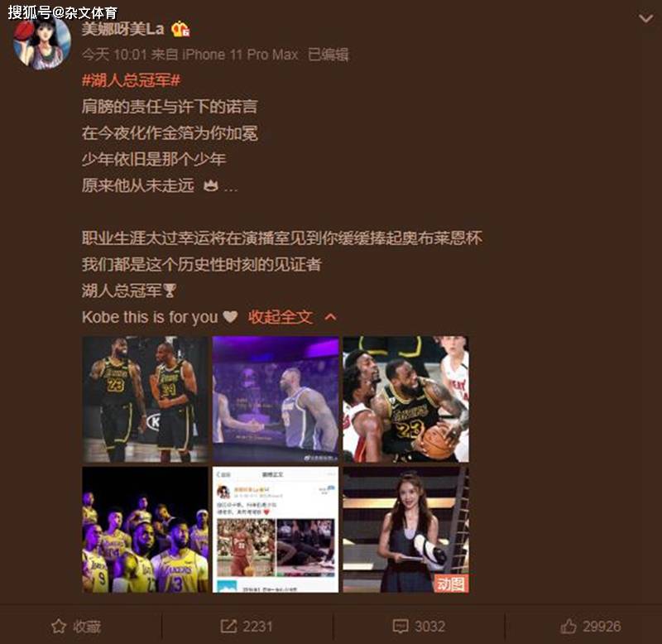Open the purple handshake tribute image
The height and width of the screenshot is (644, 662).
pos(276,399)
